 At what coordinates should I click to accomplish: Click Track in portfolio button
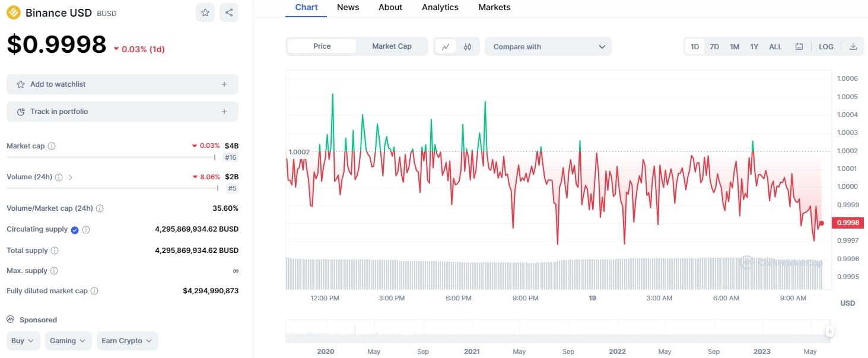(122, 112)
